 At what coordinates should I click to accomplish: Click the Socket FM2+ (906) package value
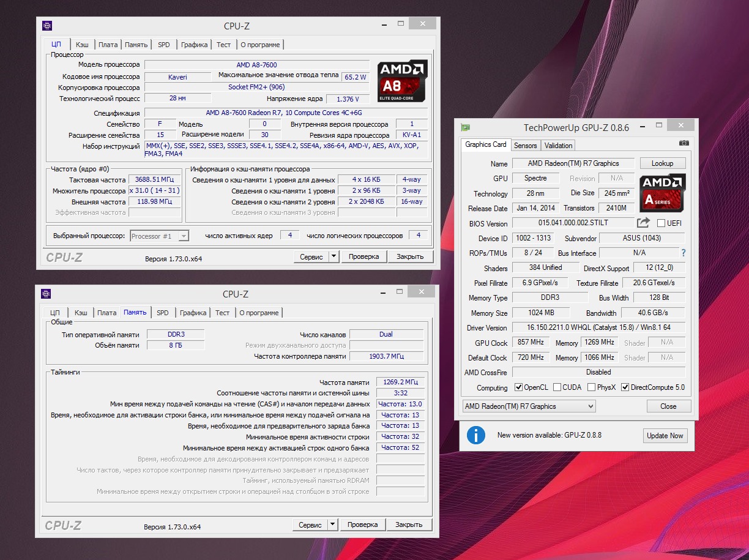click(257, 87)
